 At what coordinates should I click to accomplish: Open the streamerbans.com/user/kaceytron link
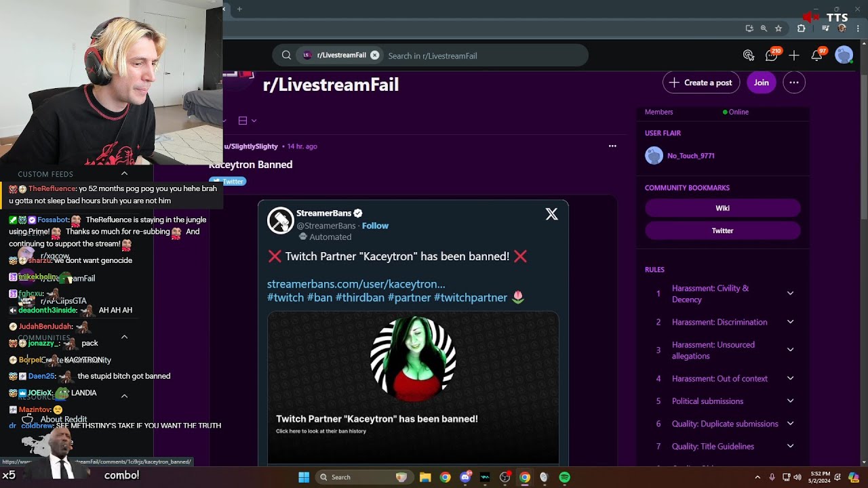(356, 284)
